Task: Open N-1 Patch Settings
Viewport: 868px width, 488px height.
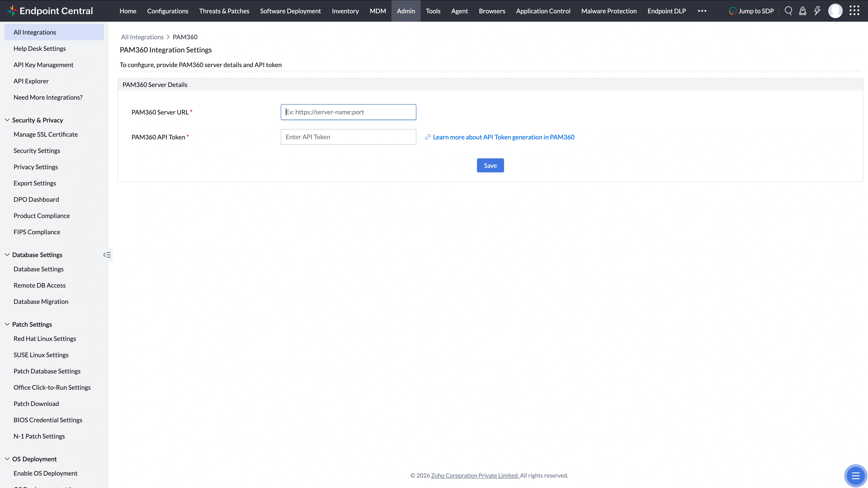Action: [39, 436]
